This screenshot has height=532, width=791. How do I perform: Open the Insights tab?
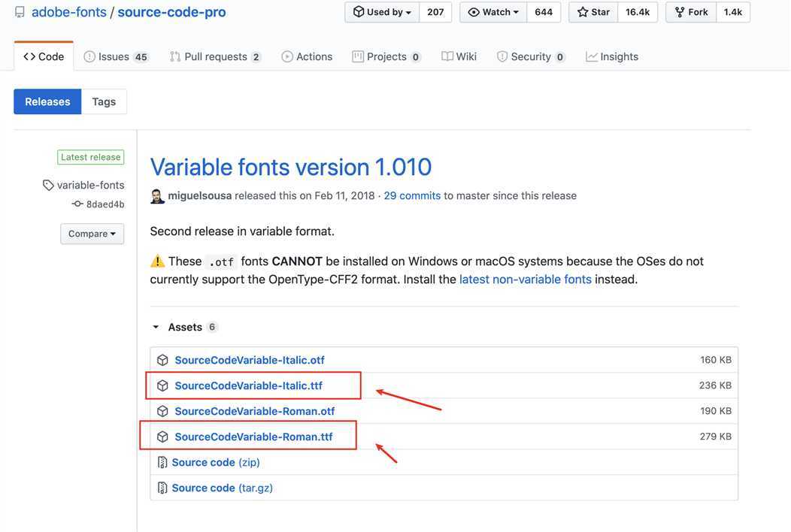click(612, 56)
